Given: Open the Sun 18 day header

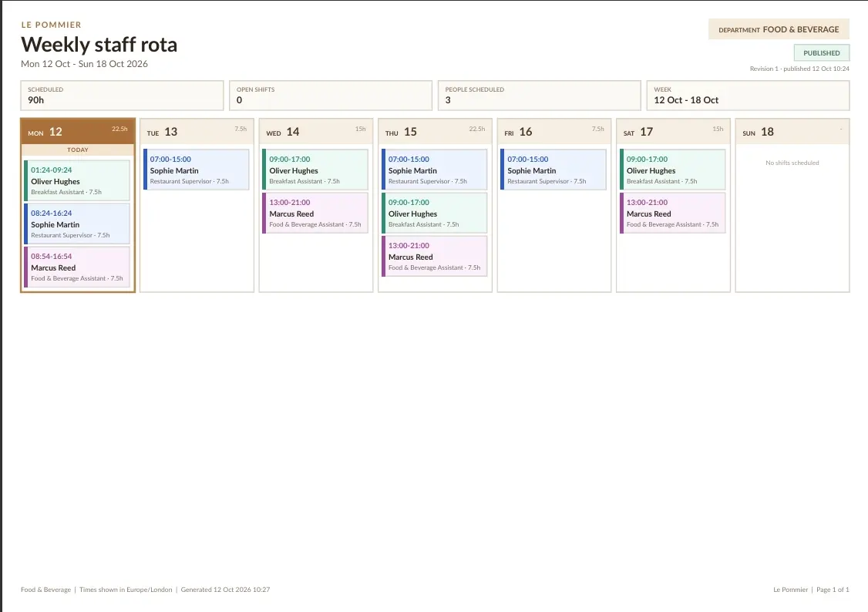Looking at the screenshot, I should (x=792, y=132).
